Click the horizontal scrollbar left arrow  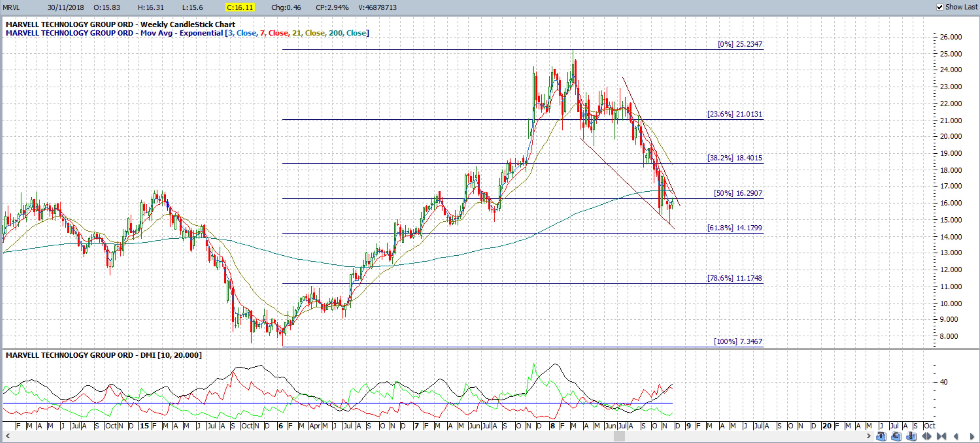point(7,436)
